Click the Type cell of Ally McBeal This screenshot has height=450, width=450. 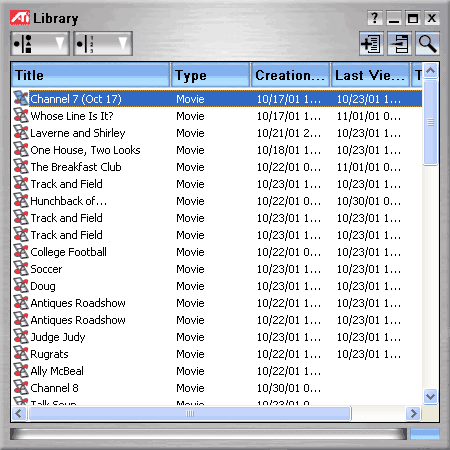[190, 371]
